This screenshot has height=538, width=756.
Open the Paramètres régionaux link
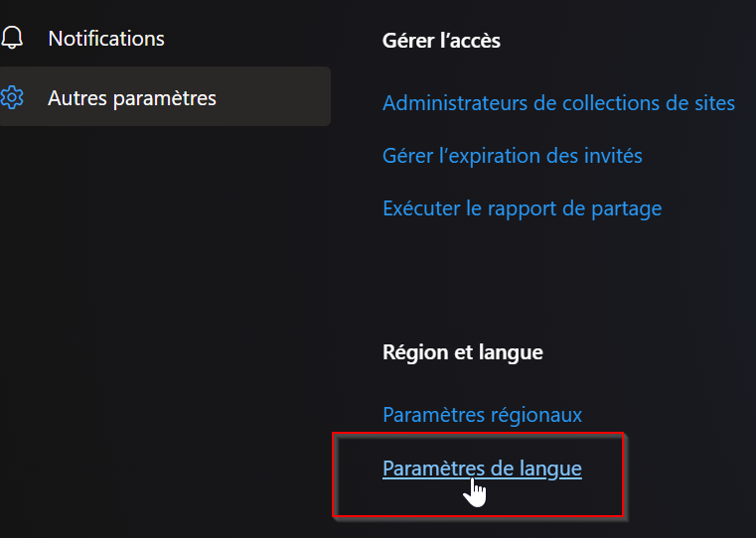(x=482, y=414)
